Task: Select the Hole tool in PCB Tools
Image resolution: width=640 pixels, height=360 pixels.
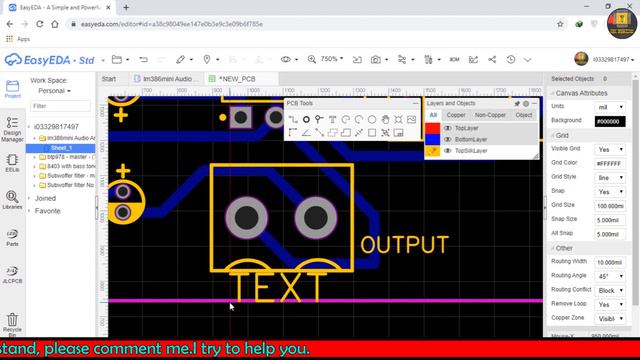Action: click(x=398, y=120)
